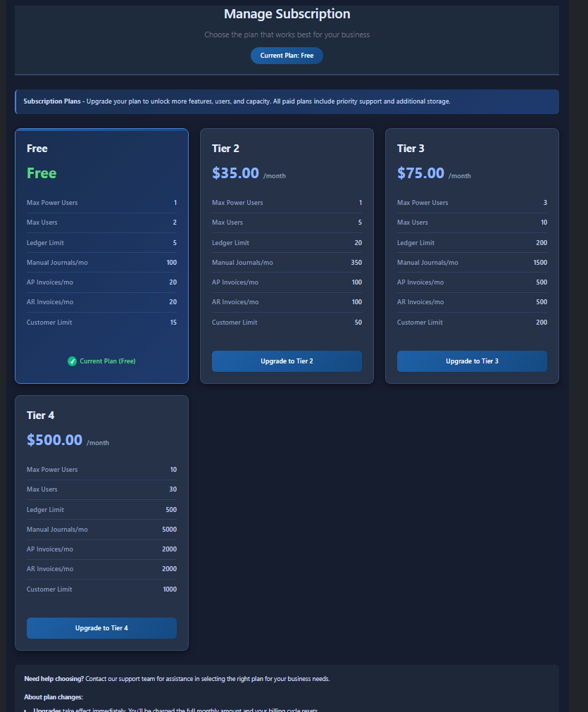588x712 pixels.
Task: Click Manual Journals/mo row in Free card
Action: pyautogui.click(x=101, y=263)
